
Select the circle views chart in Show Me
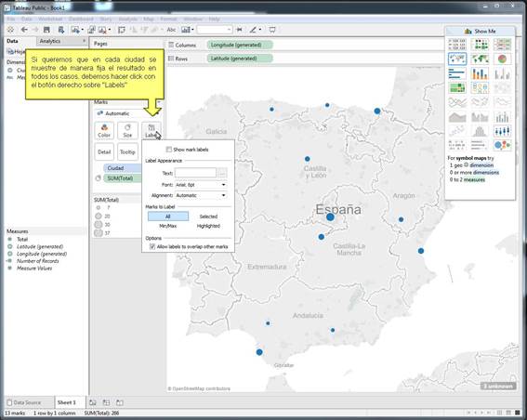480,87
